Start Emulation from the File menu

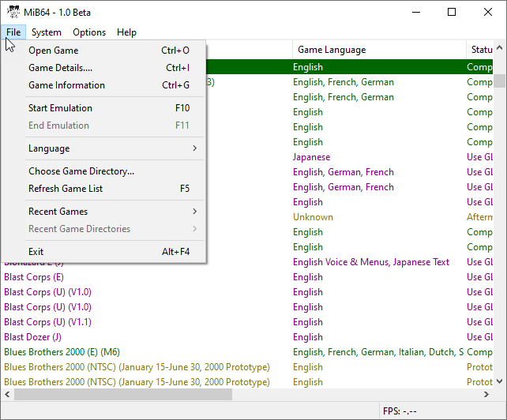[60, 108]
